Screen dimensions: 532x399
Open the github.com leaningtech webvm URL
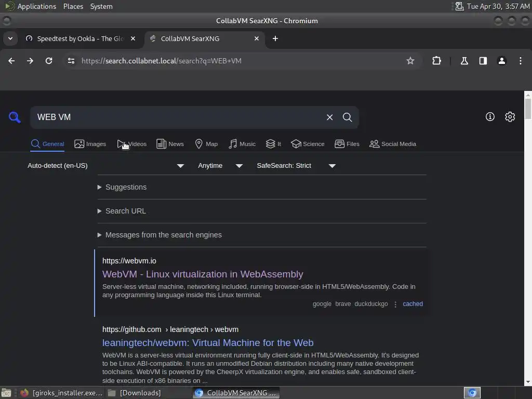point(170,329)
